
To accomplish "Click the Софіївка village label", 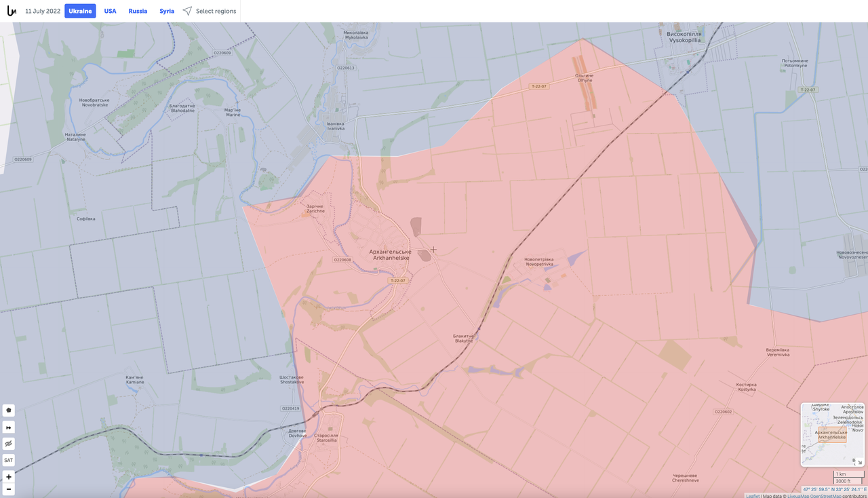I will click(x=86, y=219).
